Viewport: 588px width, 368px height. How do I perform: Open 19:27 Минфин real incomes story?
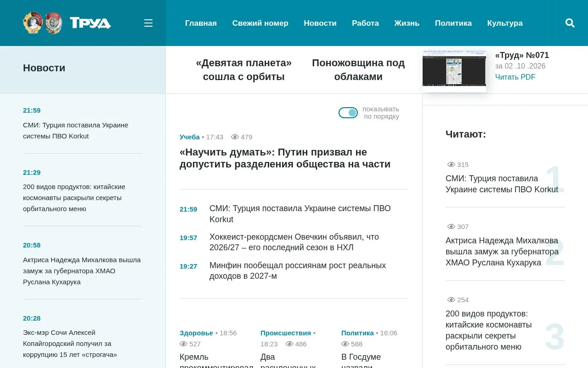point(298,271)
